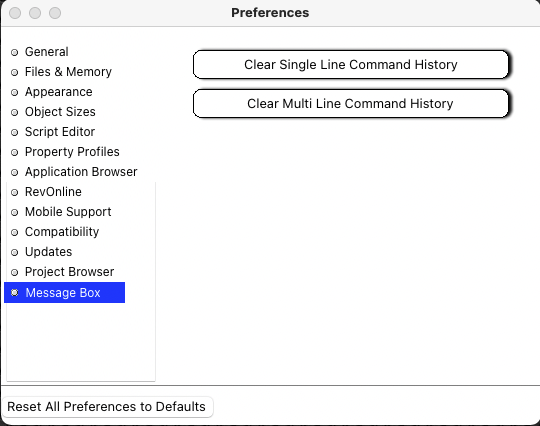Image resolution: width=540 pixels, height=426 pixels.
Task: Clear Multi Line Command History
Action: [x=351, y=104]
